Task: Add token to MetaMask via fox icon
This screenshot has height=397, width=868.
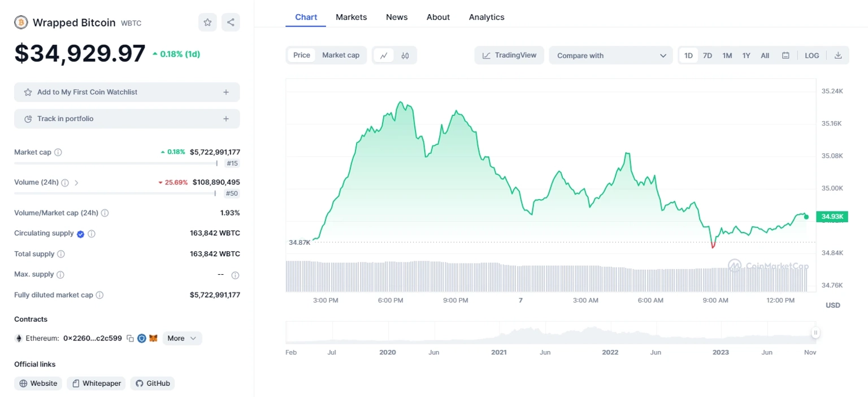Action: pyautogui.click(x=153, y=338)
